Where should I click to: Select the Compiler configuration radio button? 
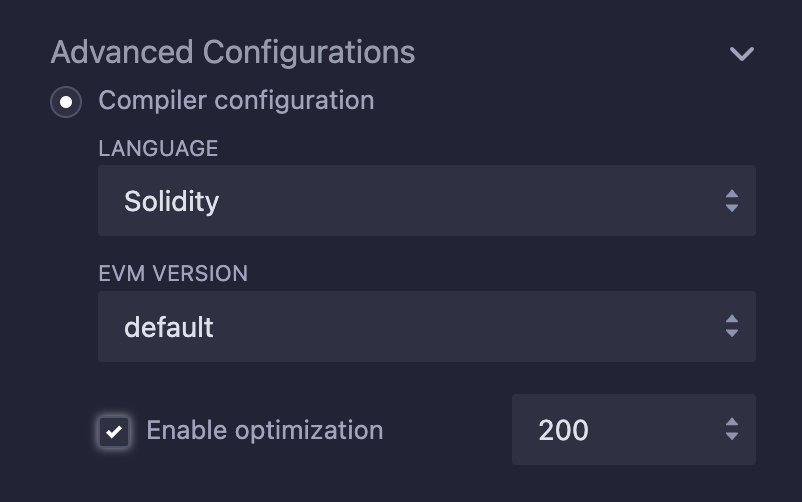66,101
